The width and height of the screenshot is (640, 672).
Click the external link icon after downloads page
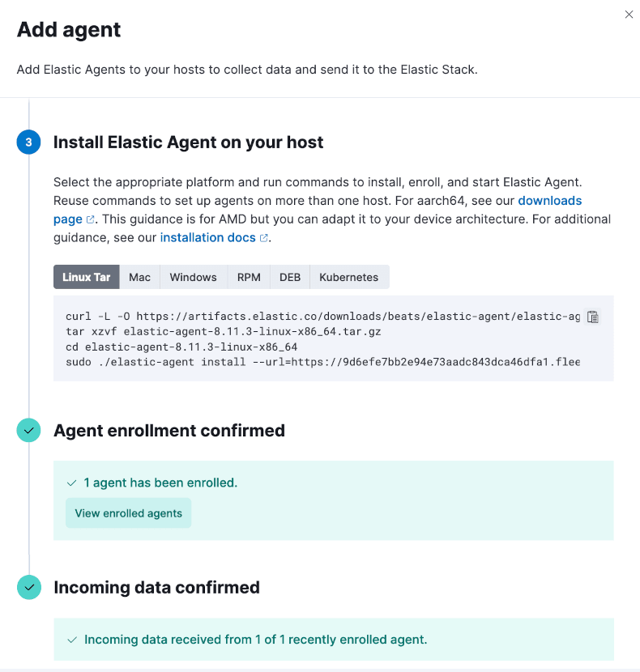click(x=91, y=219)
